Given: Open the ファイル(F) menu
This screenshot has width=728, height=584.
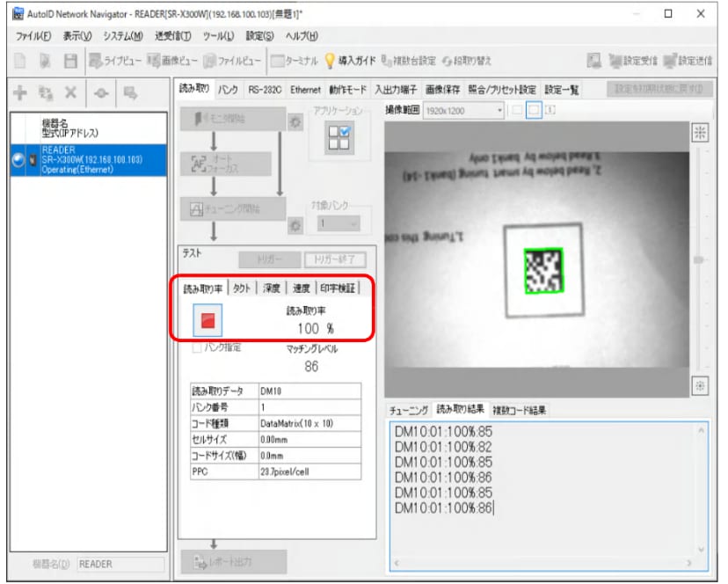Looking at the screenshot, I should 33,36.
